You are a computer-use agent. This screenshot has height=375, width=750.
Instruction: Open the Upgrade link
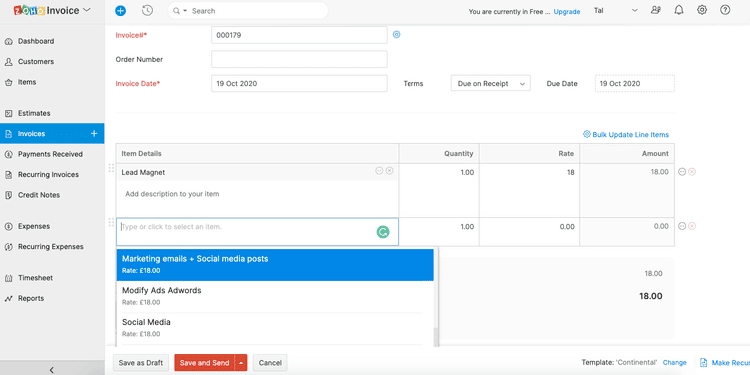coord(567,12)
